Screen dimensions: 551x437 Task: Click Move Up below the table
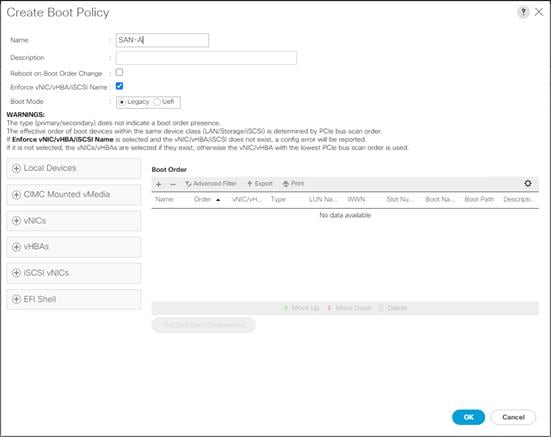point(302,308)
